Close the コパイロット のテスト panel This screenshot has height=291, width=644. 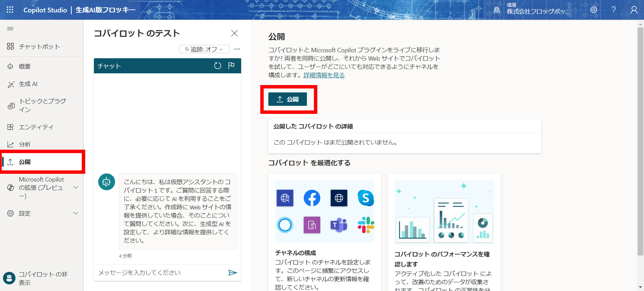click(234, 33)
